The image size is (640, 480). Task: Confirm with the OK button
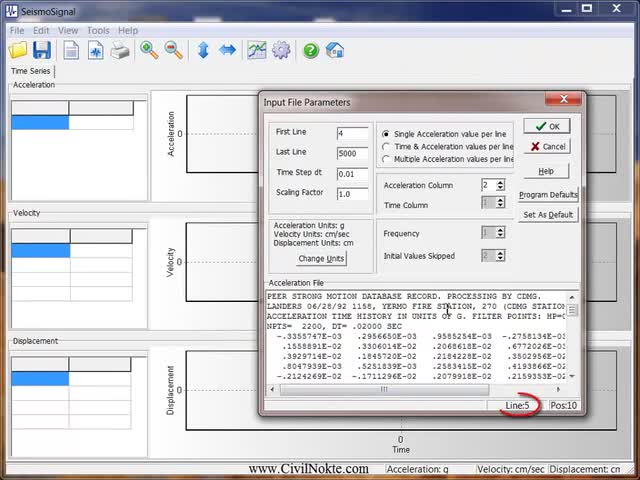[547, 126]
